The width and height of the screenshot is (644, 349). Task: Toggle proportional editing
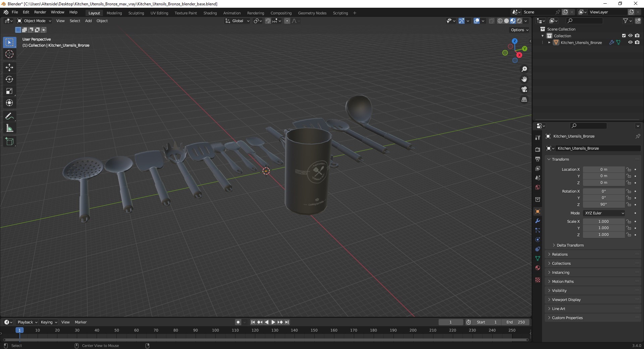287,21
